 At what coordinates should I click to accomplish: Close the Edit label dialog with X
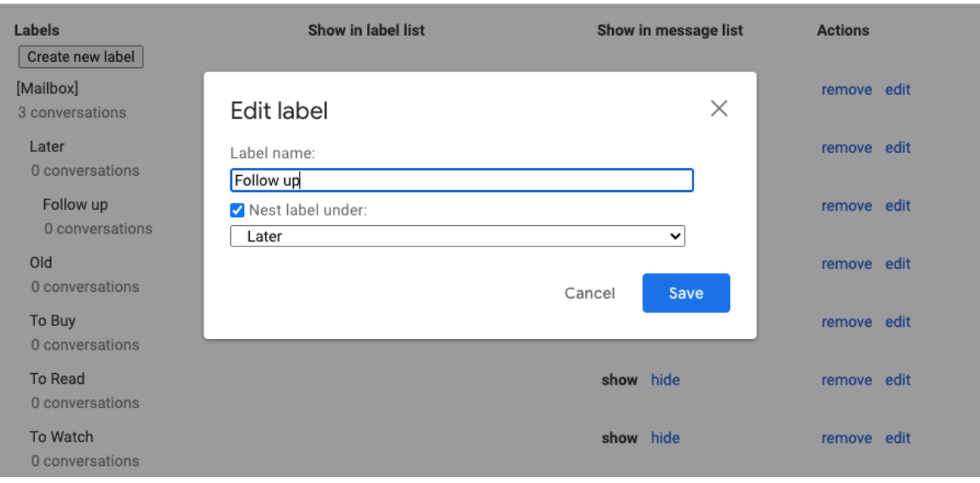[719, 109]
